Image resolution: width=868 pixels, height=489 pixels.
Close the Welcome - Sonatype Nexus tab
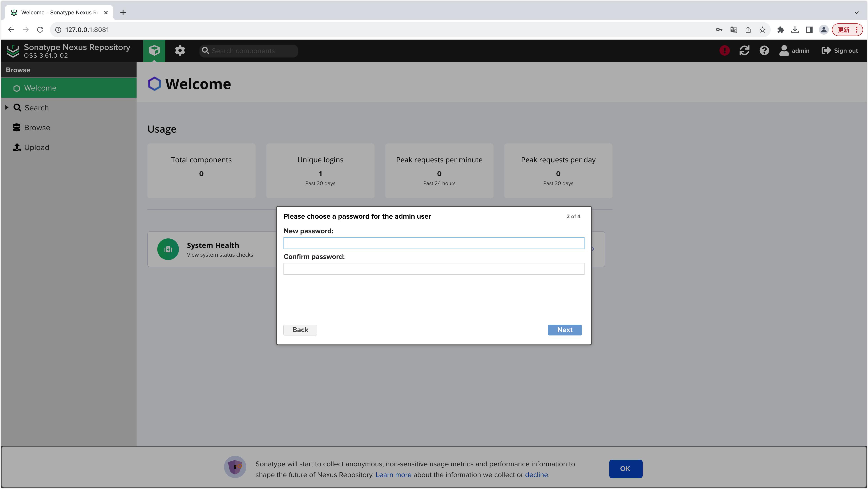(106, 12)
